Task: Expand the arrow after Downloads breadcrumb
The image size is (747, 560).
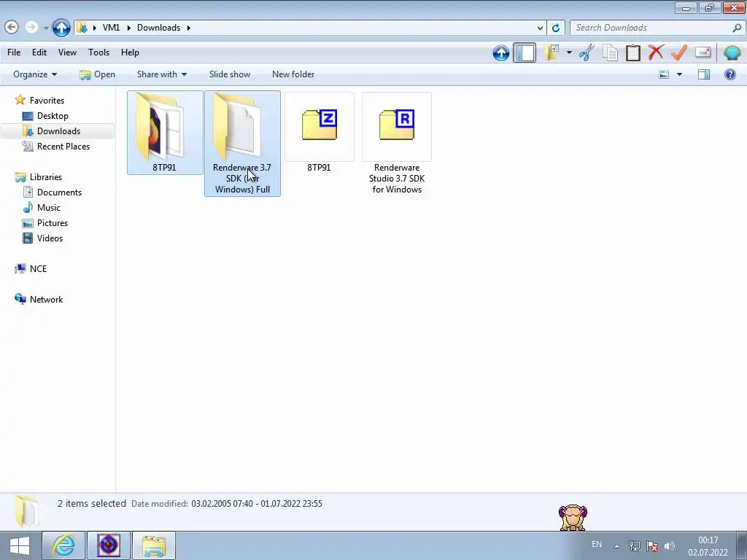Action: pyautogui.click(x=189, y=28)
